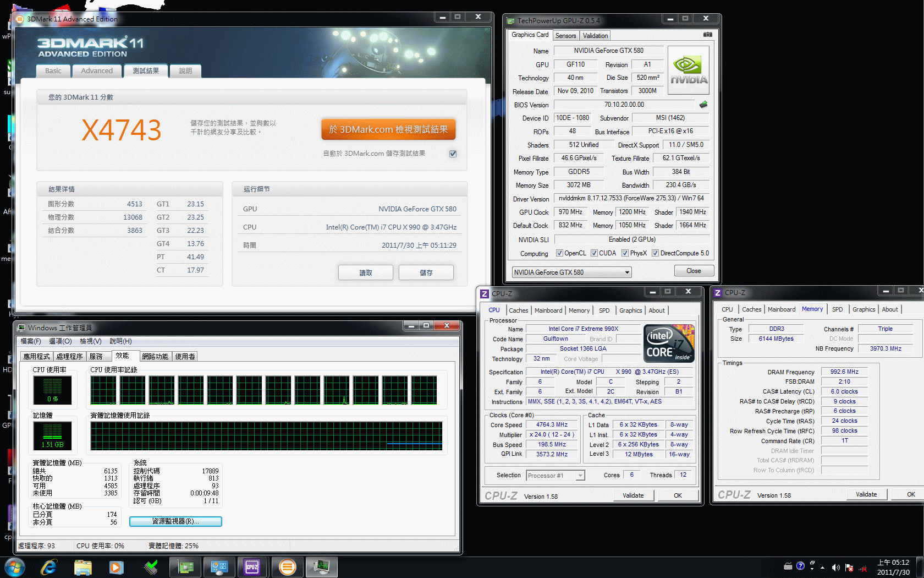Click the Show Desktop strip at taskbar end
The height and width of the screenshot is (578, 924).
pos(921,568)
